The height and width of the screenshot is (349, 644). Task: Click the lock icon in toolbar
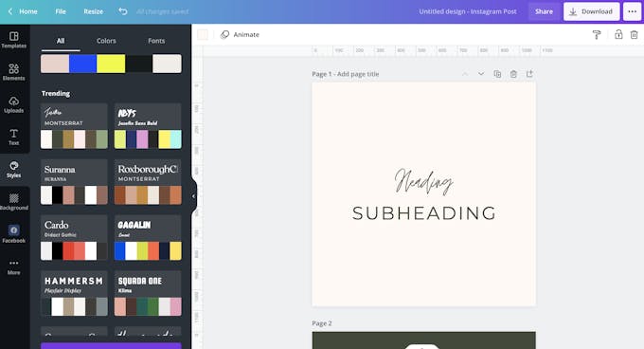tap(618, 34)
